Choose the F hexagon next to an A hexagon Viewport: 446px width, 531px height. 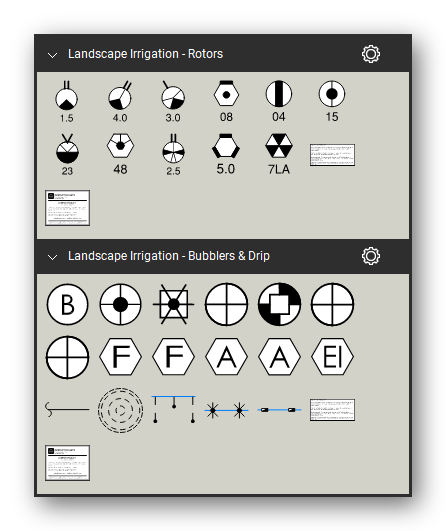pos(173,357)
